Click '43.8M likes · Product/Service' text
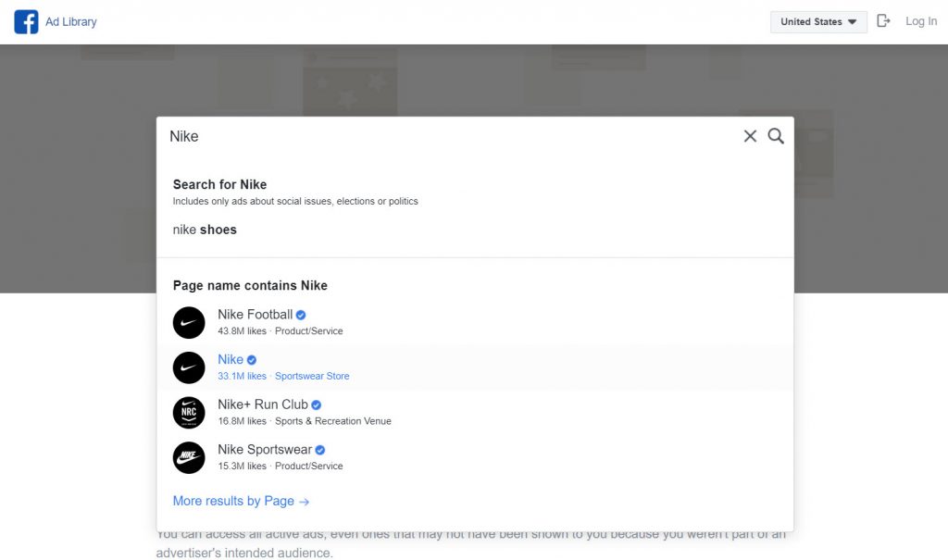 click(x=280, y=330)
